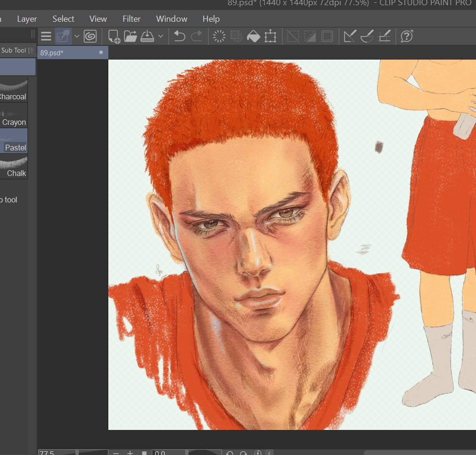Undo the last action

179,36
